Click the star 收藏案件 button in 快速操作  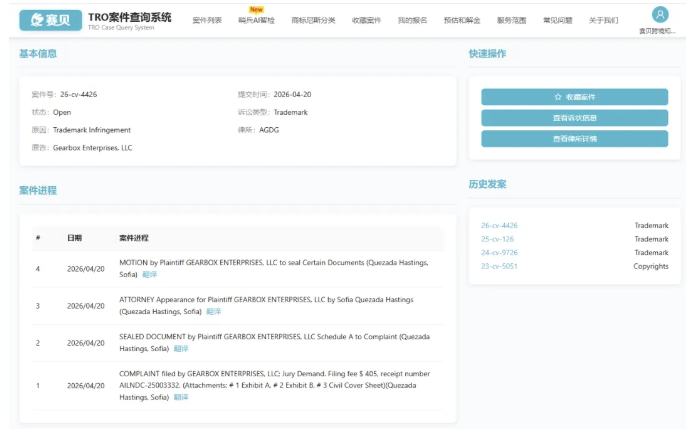pyautogui.click(x=574, y=97)
